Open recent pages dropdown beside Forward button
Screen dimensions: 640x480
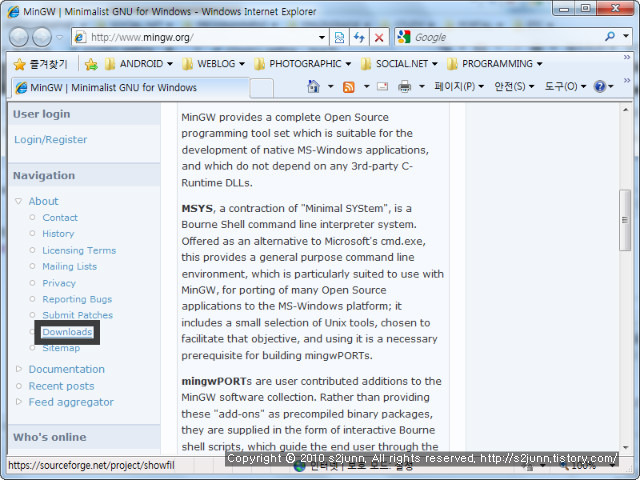(60, 37)
